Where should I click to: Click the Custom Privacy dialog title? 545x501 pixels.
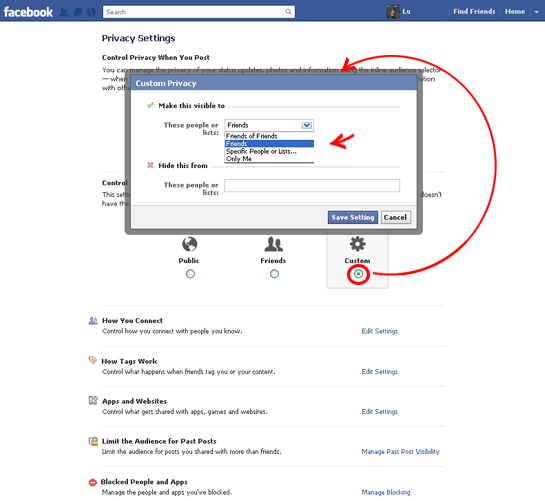click(166, 83)
